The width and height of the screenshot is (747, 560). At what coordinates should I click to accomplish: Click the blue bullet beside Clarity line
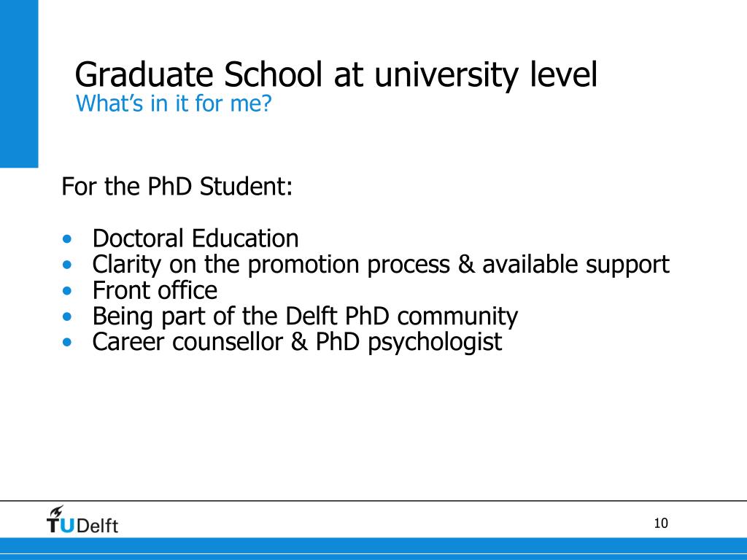68,264
